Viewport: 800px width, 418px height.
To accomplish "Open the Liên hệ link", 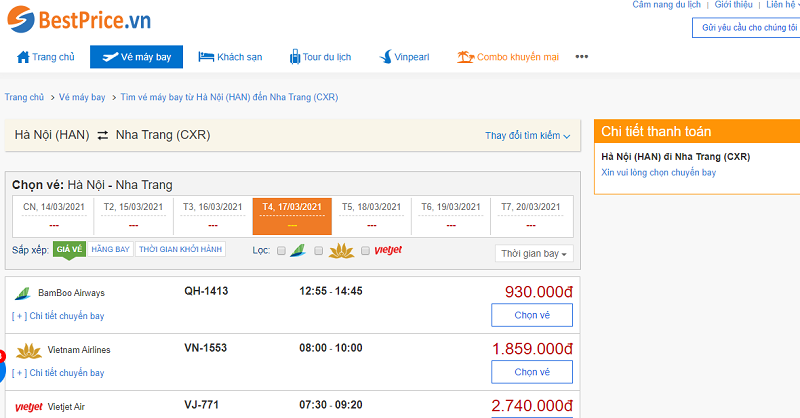I will (783, 5).
